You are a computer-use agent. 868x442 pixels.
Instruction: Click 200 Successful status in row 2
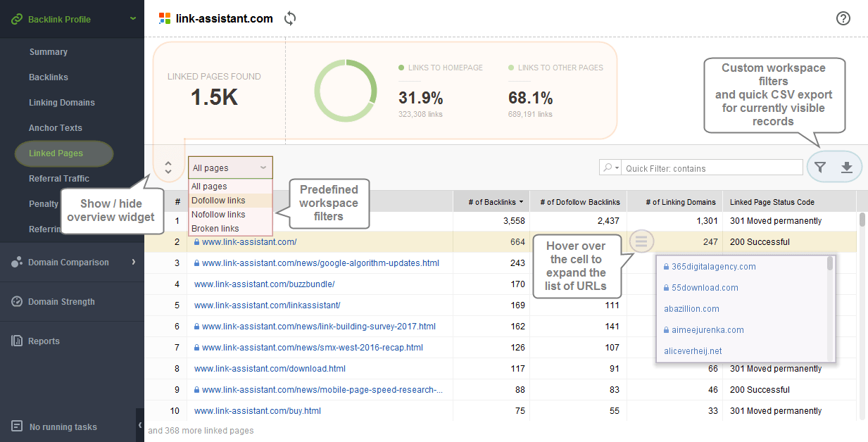(760, 242)
